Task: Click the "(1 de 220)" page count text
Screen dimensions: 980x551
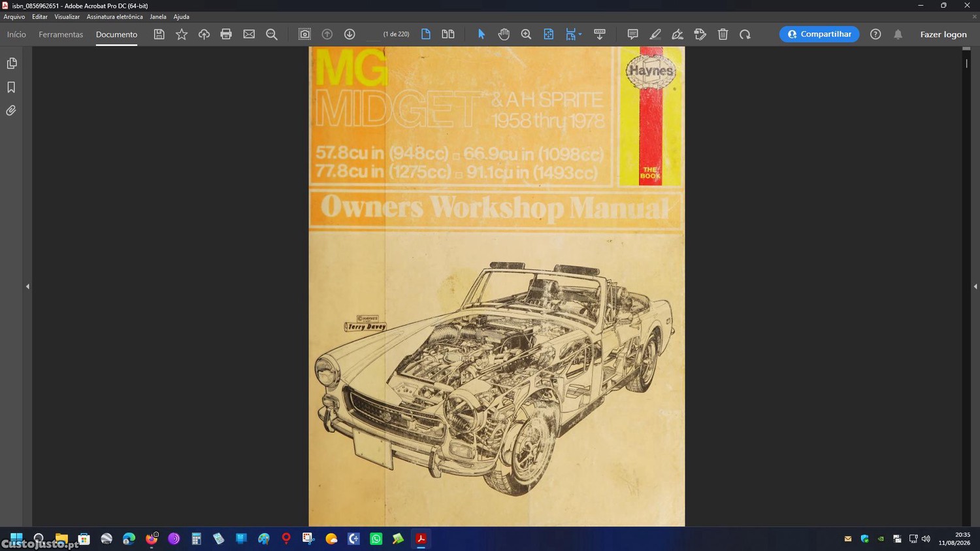Action: (396, 34)
